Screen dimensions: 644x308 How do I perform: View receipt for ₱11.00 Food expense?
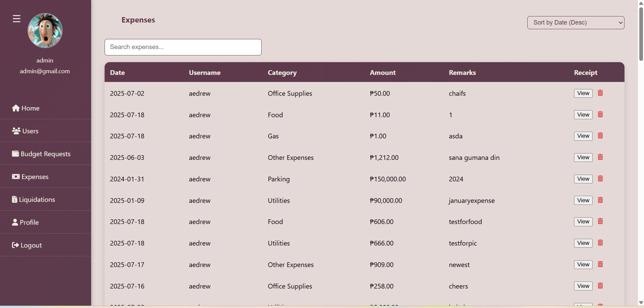click(x=583, y=115)
